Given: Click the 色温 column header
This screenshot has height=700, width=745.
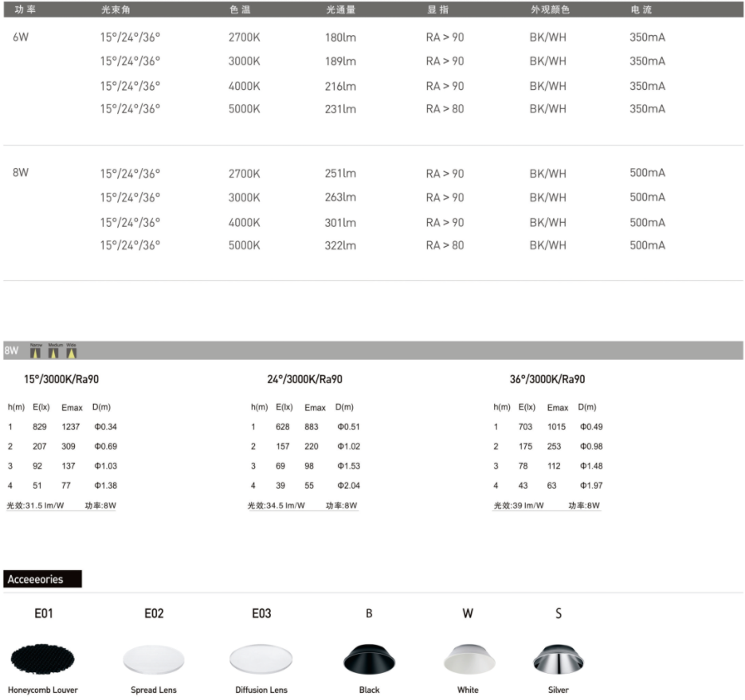Looking at the screenshot, I should coord(240,10).
